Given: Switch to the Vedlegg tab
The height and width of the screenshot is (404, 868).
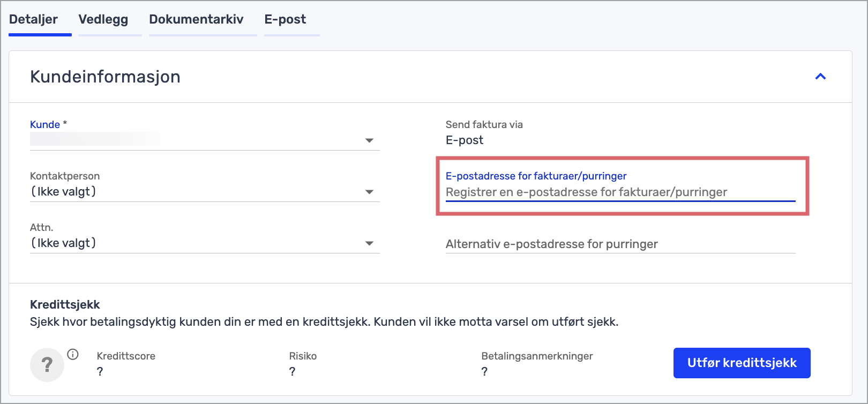Looking at the screenshot, I should click(103, 19).
